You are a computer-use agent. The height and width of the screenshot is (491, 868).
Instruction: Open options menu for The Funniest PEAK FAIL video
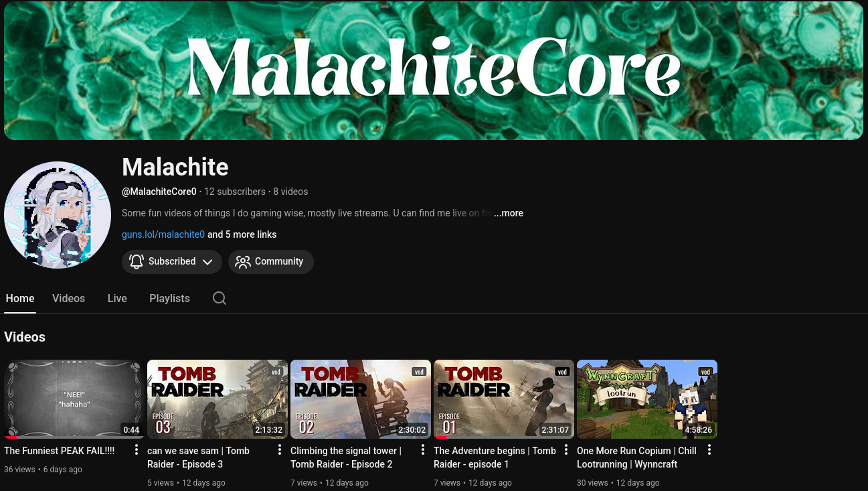(136, 450)
